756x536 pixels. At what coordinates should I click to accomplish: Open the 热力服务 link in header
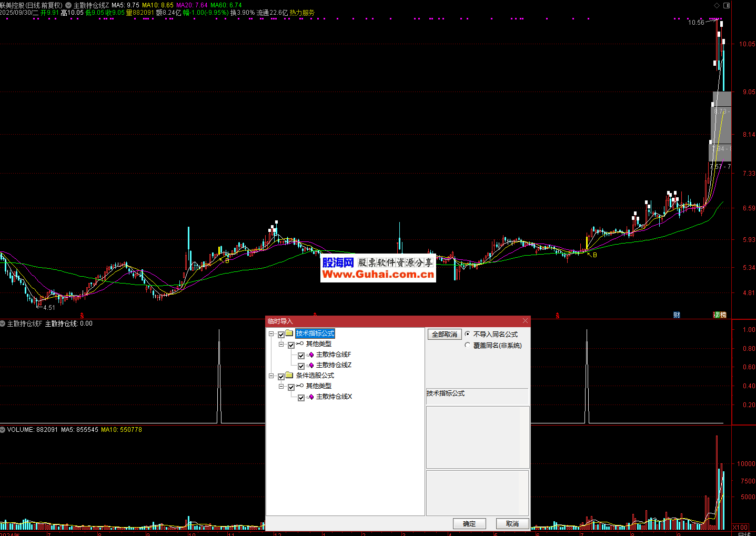302,13
